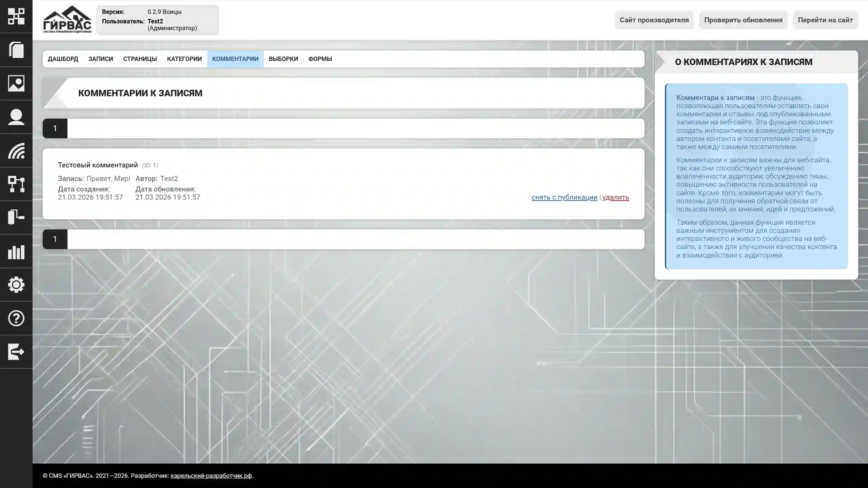The image size is (868, 488).
Task: Click the red удалить link
Action: (x=615, y=197)
